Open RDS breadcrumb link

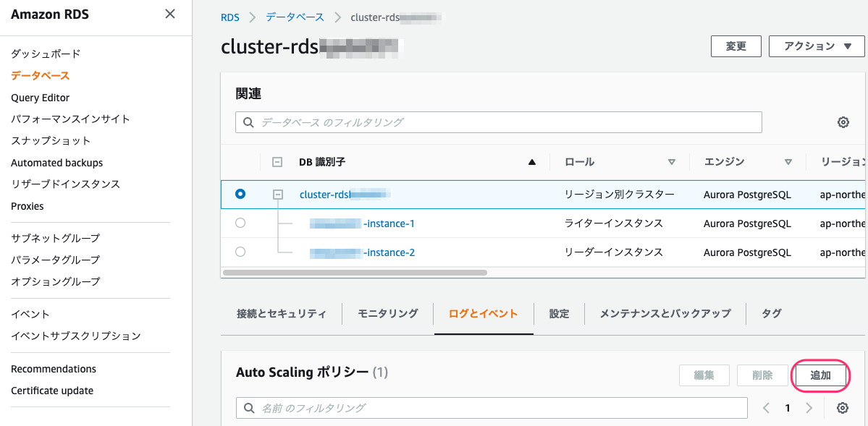pyautogui.click(x=230, y=17)
